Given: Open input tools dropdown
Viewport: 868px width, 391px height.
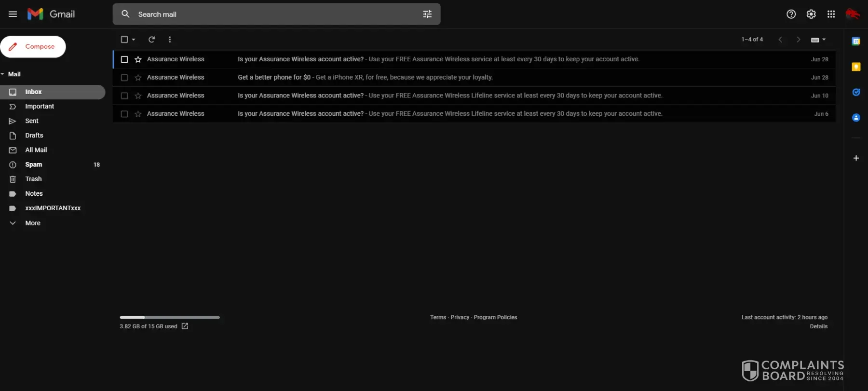Looking at the screenshot, I should click(x=818, y=40).
